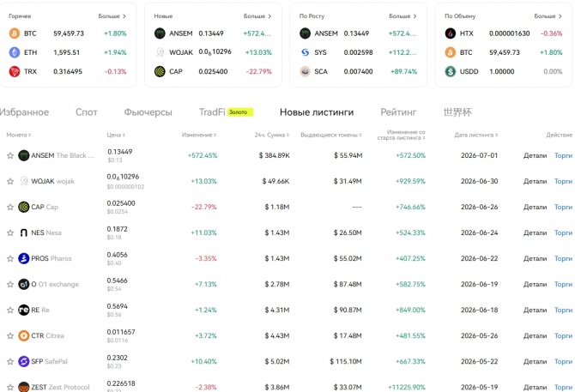Sort table by 24ч. Сумма column

(272, 135)
